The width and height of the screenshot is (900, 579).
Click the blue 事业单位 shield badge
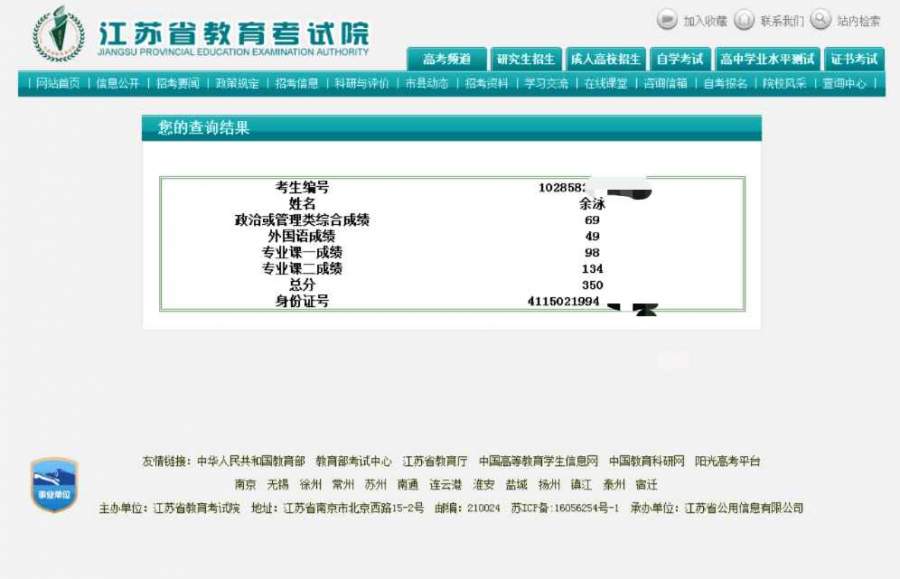tap(55, 484)
